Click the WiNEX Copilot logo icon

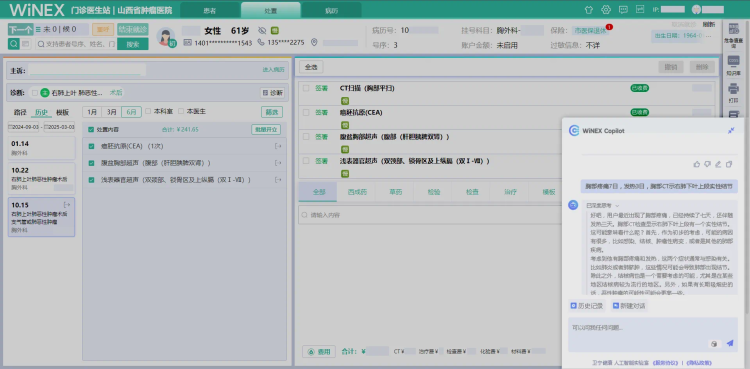[574, 131]
